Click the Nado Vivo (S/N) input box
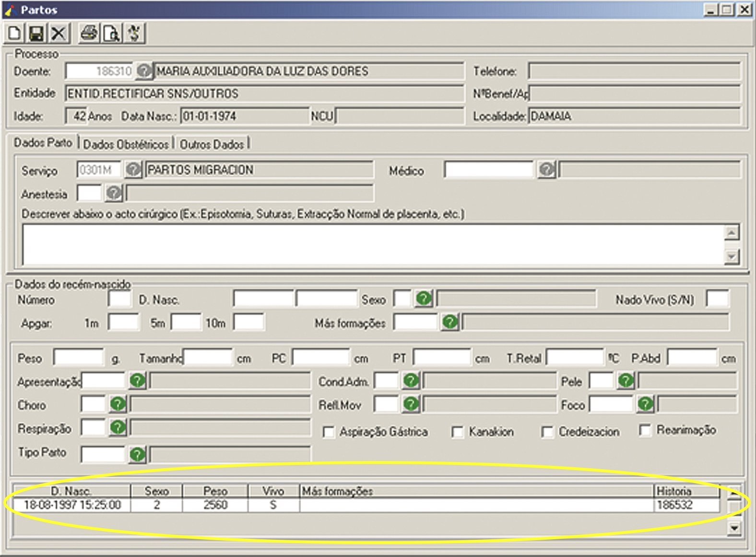The width and height of the screenshot is (756, 557). click(718, 299)
